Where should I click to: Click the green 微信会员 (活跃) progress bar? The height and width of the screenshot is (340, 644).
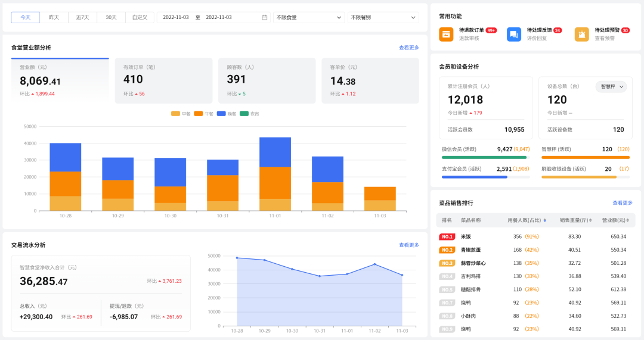(484, 157)
